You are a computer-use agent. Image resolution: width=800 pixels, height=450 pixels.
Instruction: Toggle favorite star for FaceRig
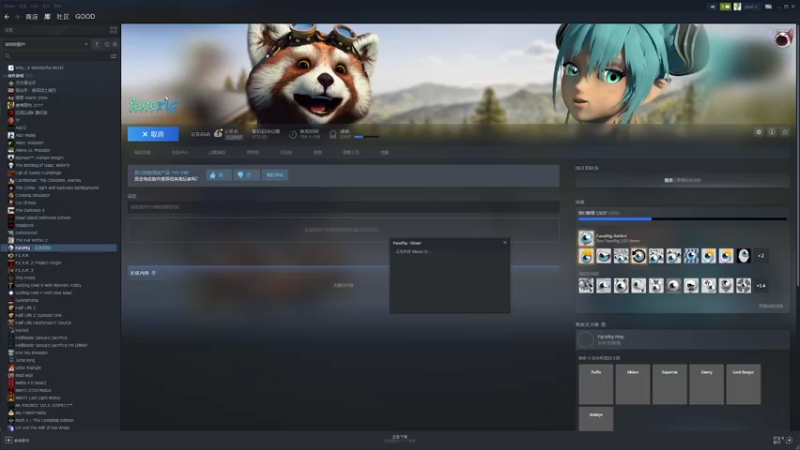pos(785,132)
